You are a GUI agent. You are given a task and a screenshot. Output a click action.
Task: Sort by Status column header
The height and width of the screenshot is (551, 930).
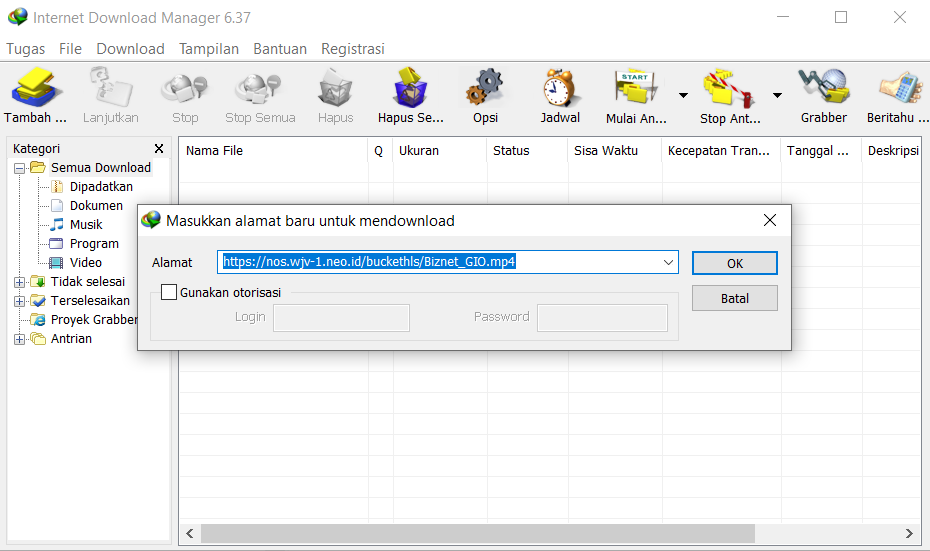527,151
